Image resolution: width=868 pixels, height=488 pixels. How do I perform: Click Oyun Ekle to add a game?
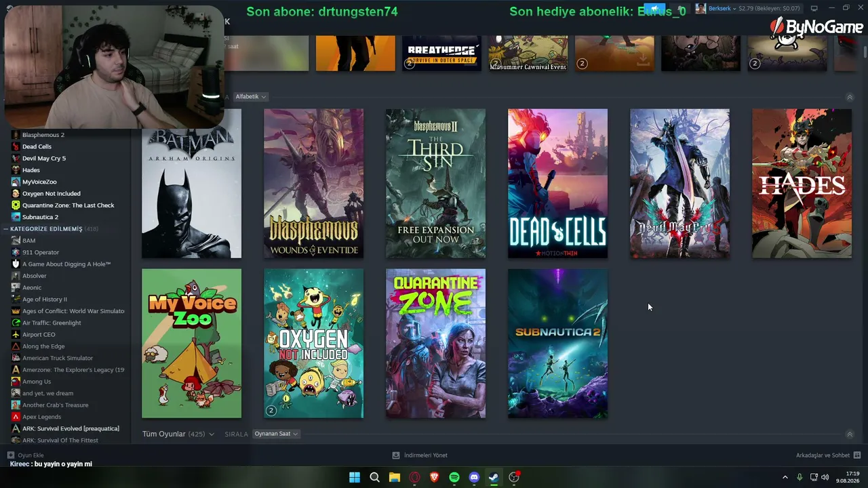coord(25,455)
